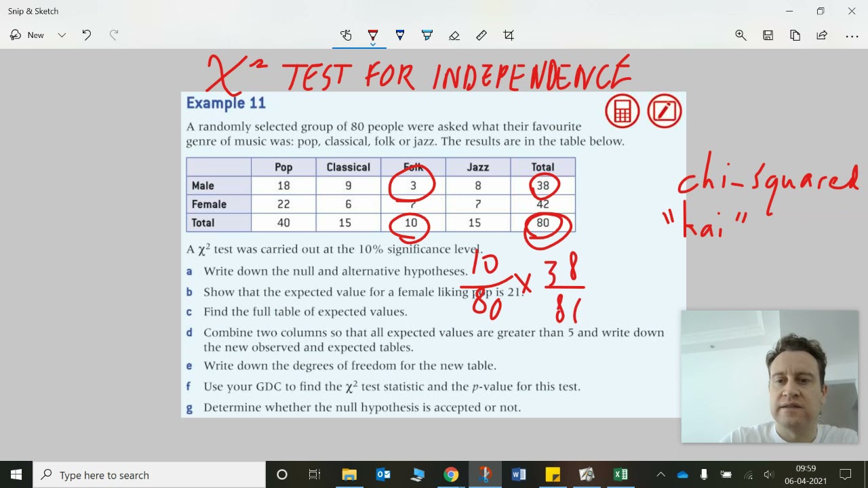Open Task View on the taskbar
Viewport: 868px width, 488px height.
(315, 474)
